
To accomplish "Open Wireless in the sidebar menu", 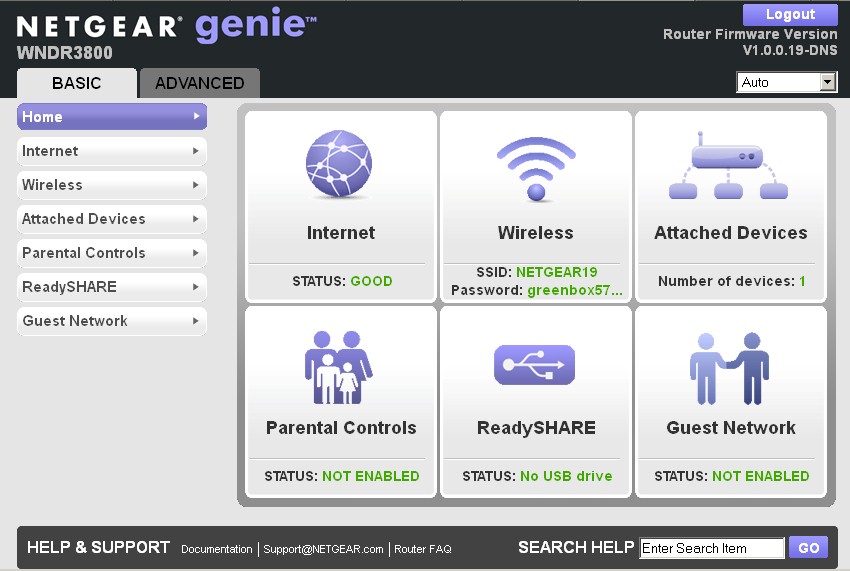I will click(x=112, y=185).
